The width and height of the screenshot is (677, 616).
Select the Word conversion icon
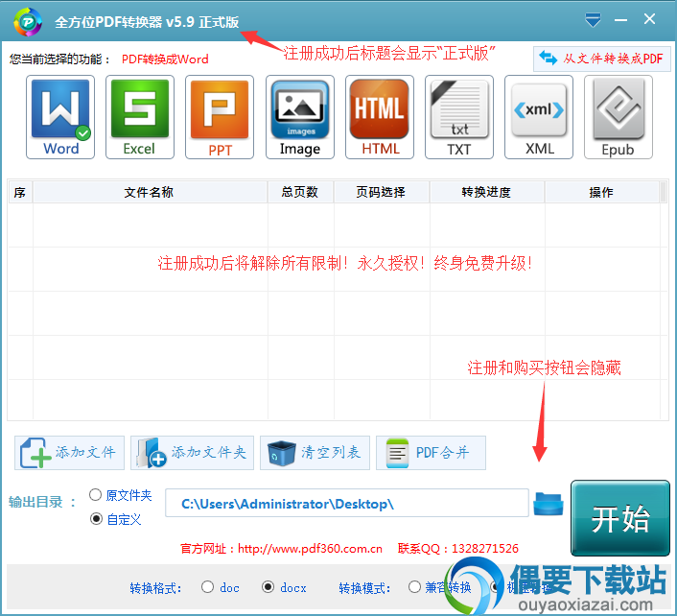60,117
